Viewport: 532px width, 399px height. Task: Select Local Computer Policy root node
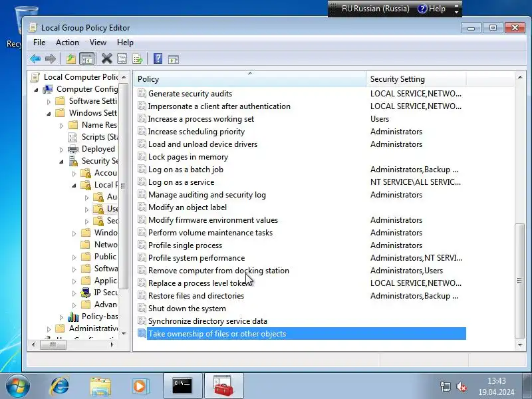pyautogui.click(x=81, y=77)
